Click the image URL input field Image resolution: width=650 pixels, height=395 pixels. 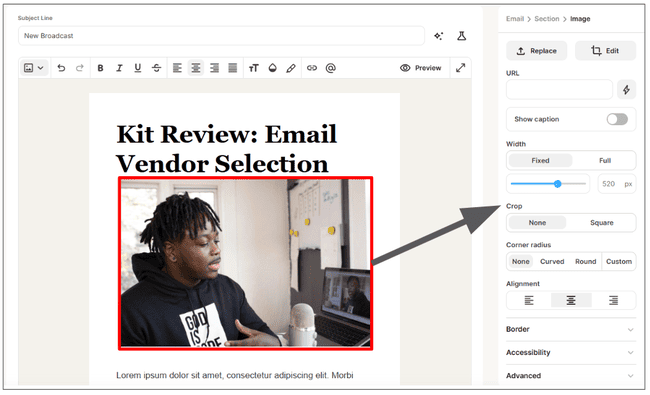coord(559,90)
